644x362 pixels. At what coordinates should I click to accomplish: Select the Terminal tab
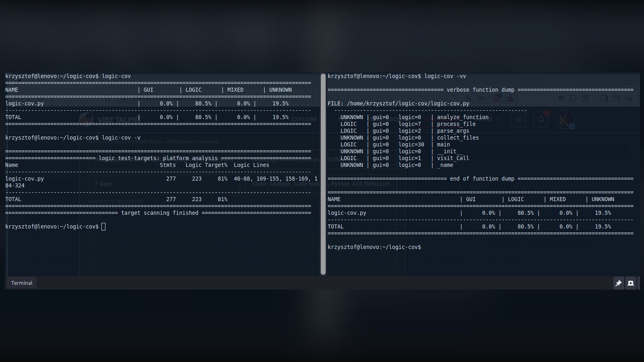coord(22,283)
